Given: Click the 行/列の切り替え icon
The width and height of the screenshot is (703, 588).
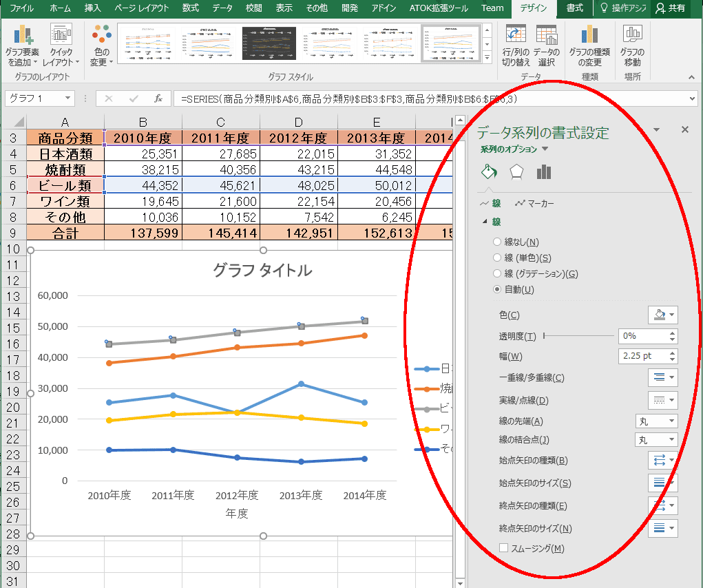Looking at the screenshot, I should click(516, 35).
